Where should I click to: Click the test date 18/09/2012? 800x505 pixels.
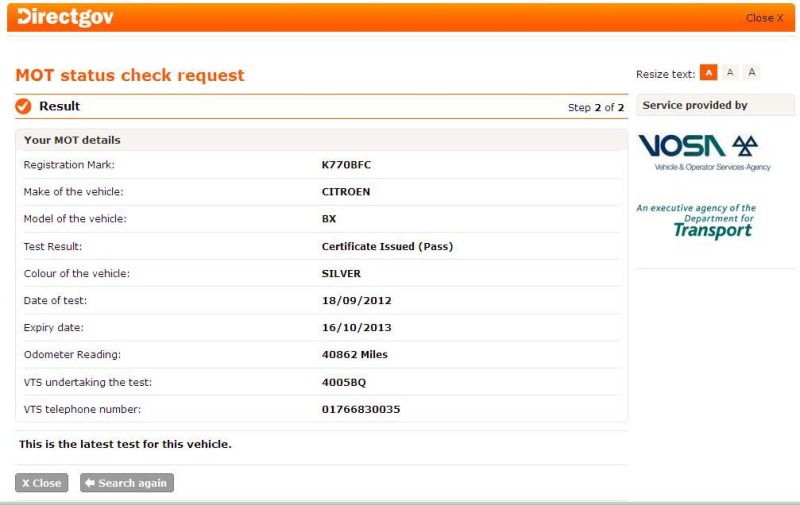click(356, 300)
